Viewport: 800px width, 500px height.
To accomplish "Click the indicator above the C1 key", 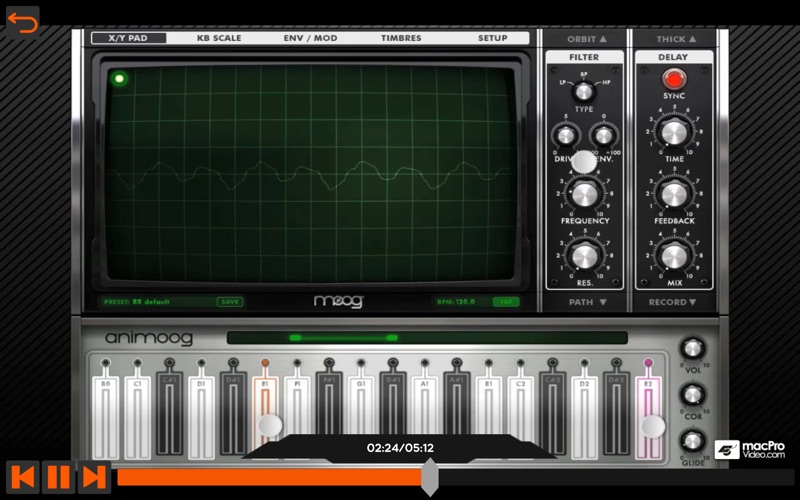I will [137, 363].
